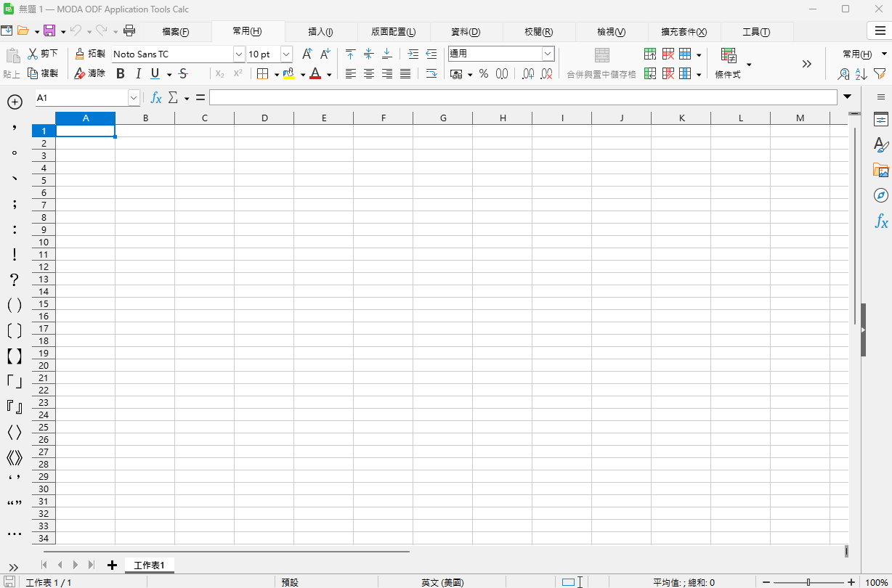The height and width of the screenshot is (588, 892).
Task: Open the 通用 number format dropdown
Action: pyautogui.click(x=548, y=54)
